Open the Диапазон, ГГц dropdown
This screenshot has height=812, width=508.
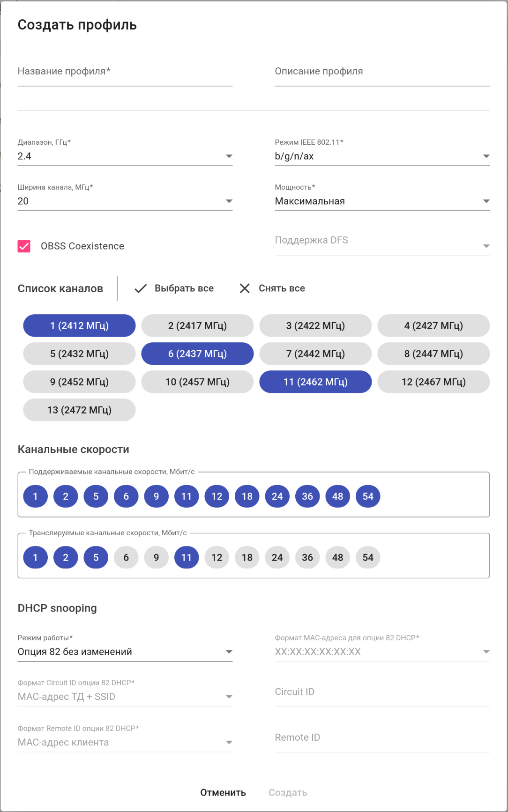125,156
